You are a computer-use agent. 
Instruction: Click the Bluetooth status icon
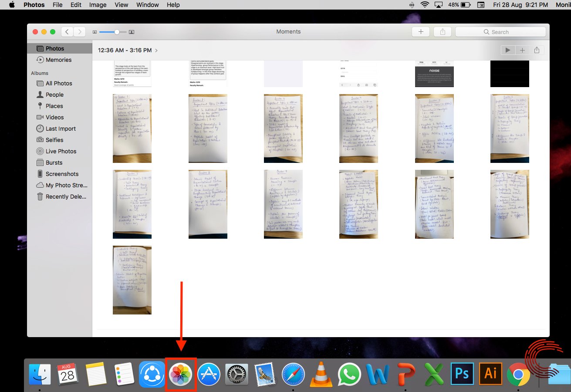click(412, 5)
